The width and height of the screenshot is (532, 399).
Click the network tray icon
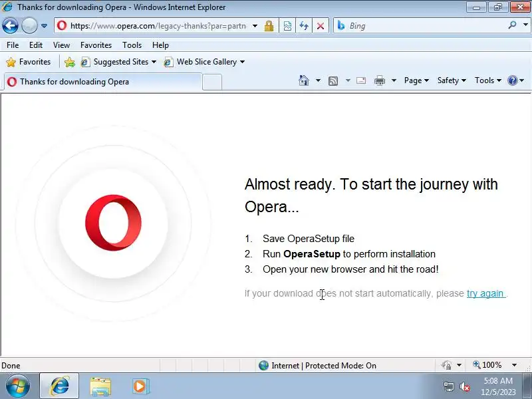(448, 386)
